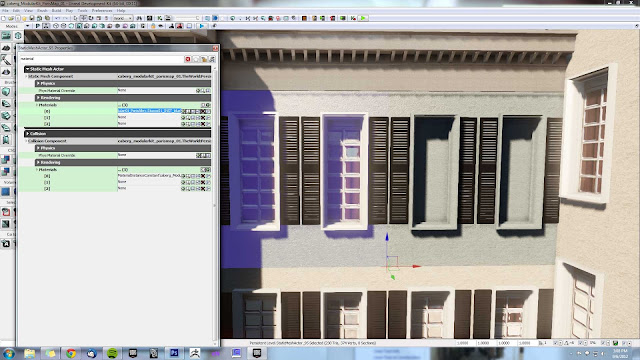Expand the first Physics section

pos(38,83)
